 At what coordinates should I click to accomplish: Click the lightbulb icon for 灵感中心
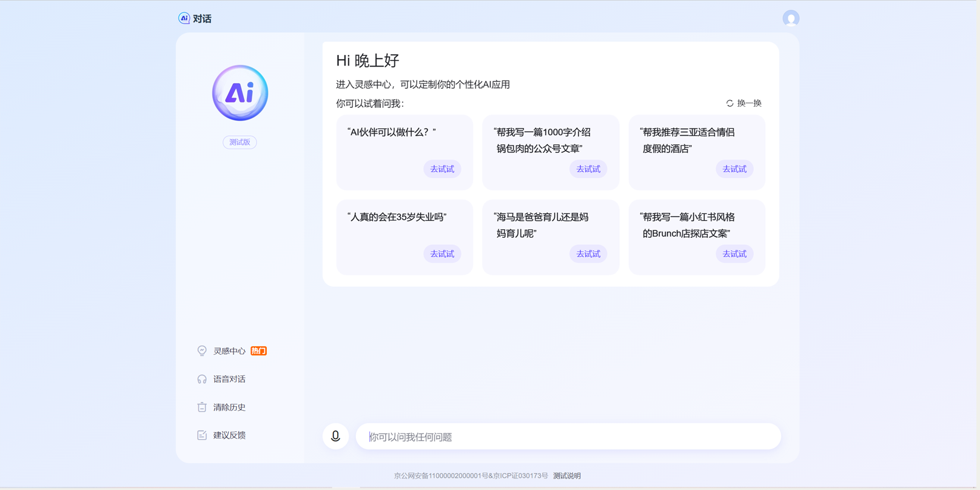(x=202, y=351)
